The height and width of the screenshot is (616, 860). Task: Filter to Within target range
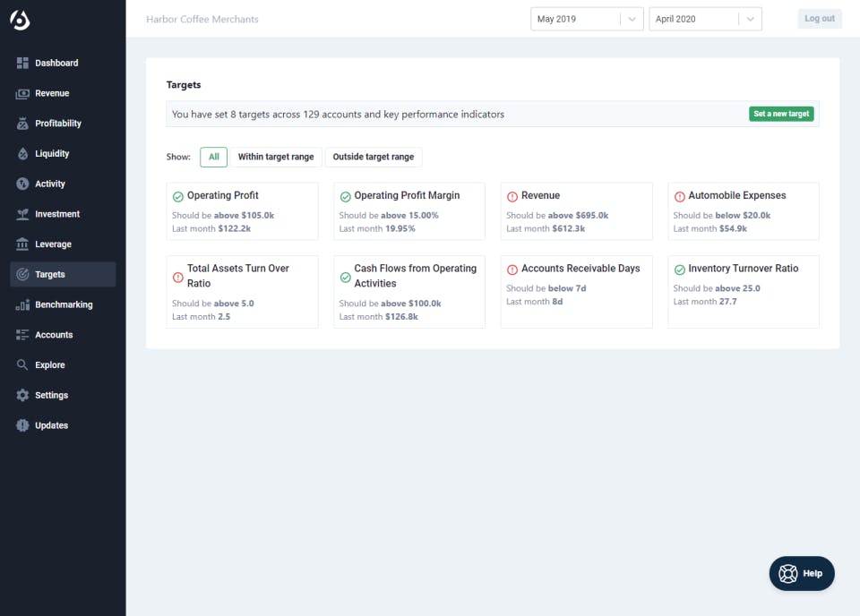coord(276,157)
